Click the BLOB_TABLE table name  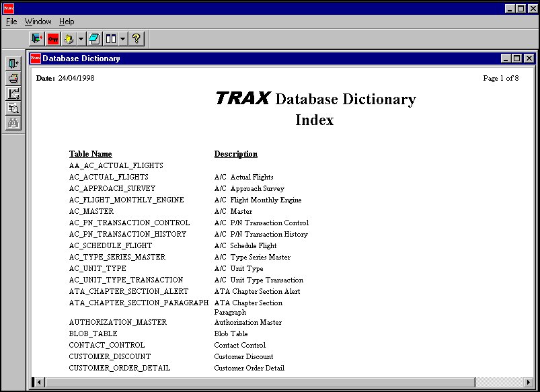[93, 334]
